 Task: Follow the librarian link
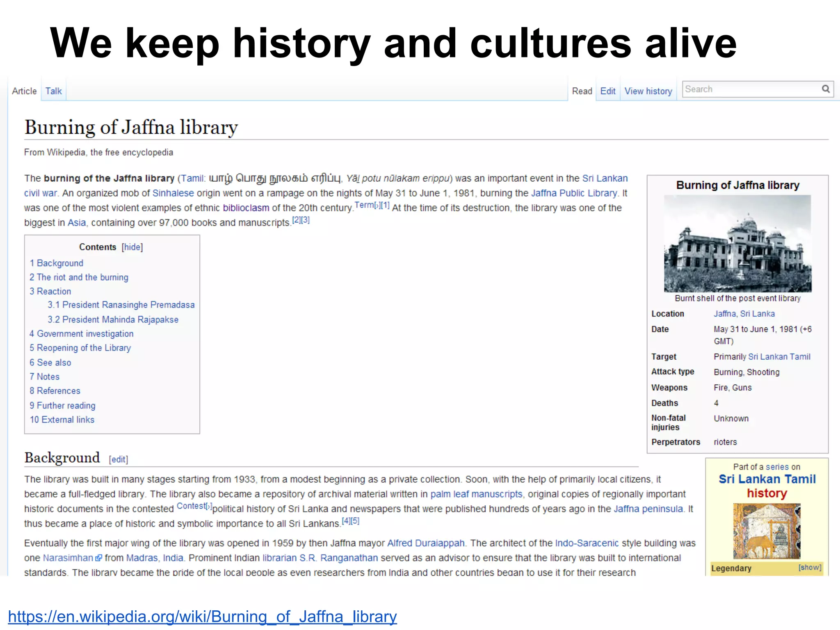point(279,558)
